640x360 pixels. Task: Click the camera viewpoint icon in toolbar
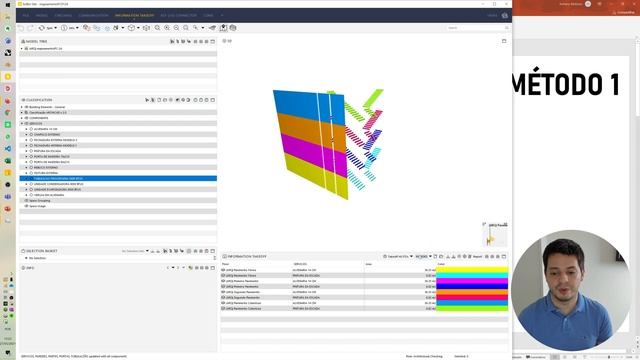[x=212, y=28]
